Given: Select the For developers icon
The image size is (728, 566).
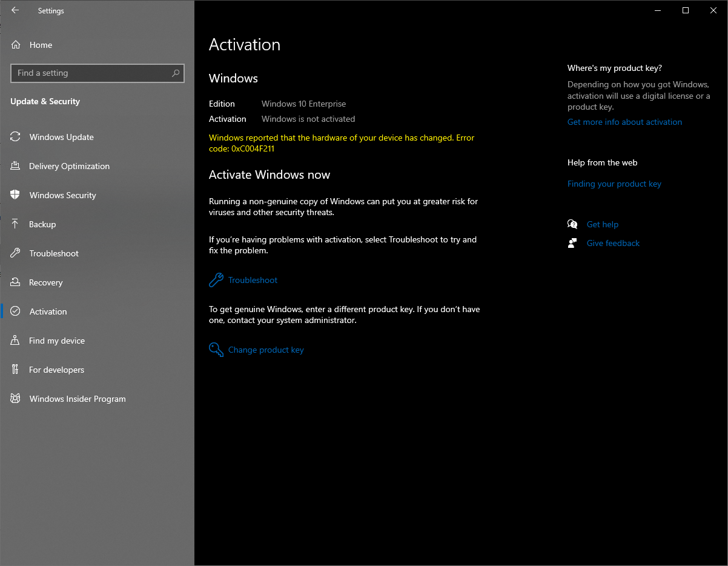Looking at the screenshot, I should [x=16, y=370].
